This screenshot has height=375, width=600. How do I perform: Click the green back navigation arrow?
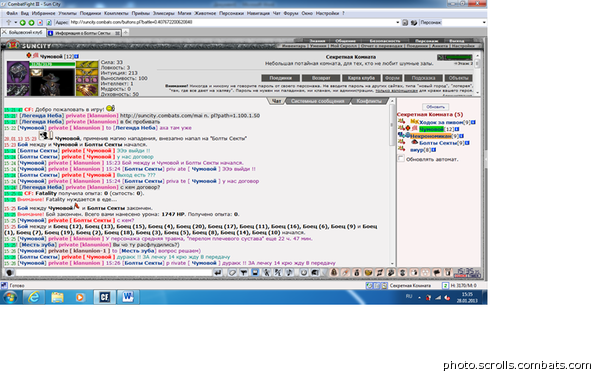coord(23,23)
